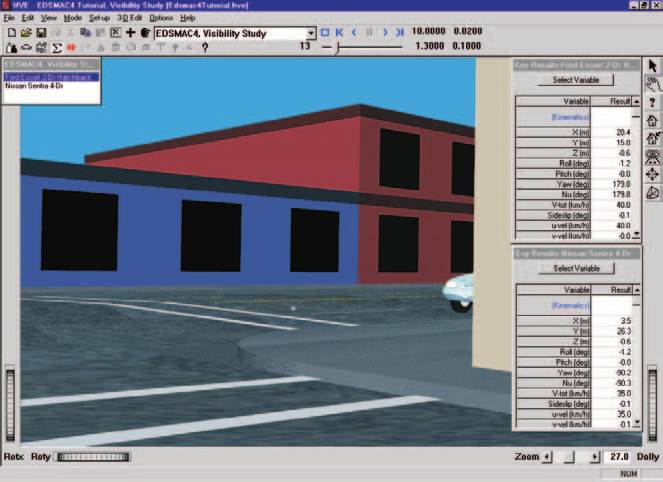Open the View menu
Screen dimensions: 663x482
coord(49,18)
